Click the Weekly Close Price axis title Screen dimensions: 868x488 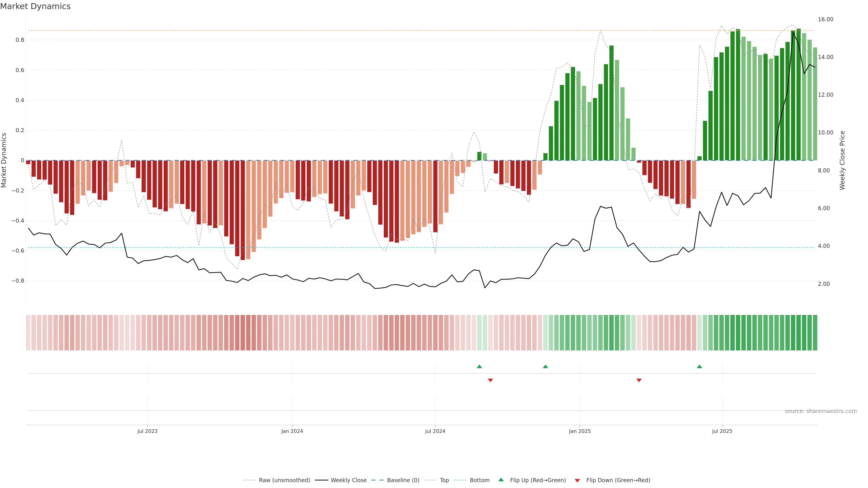[842, 160]
